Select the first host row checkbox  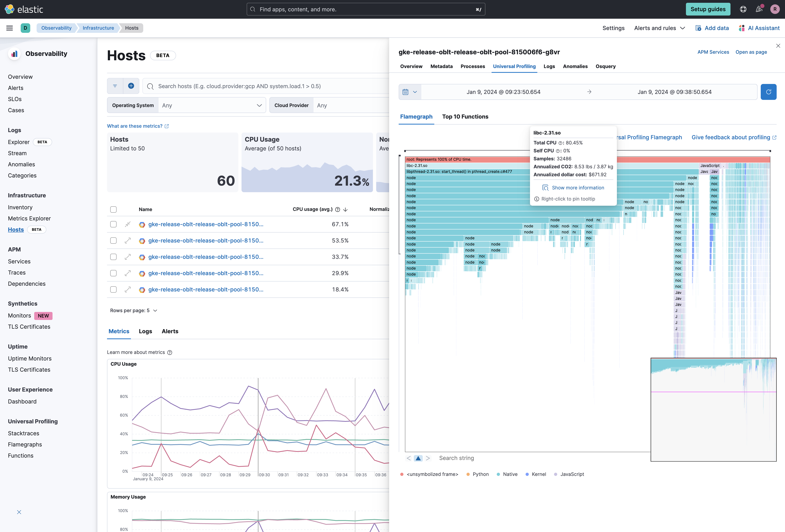pyautogui.click(x=114, y=224)
